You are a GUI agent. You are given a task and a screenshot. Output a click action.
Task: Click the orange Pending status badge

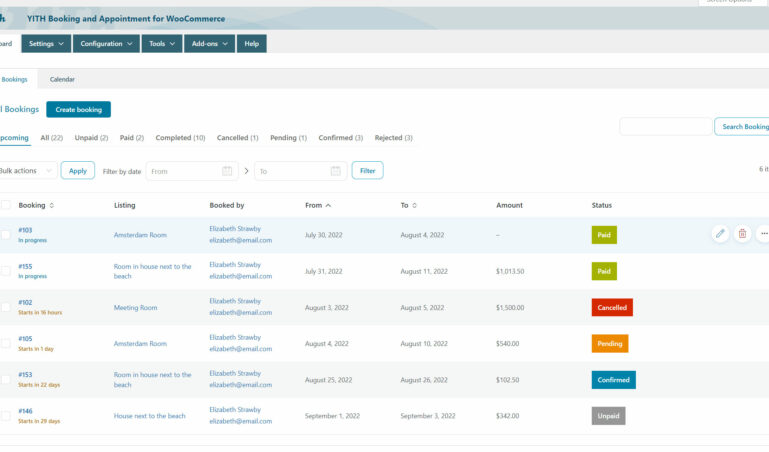610,344
